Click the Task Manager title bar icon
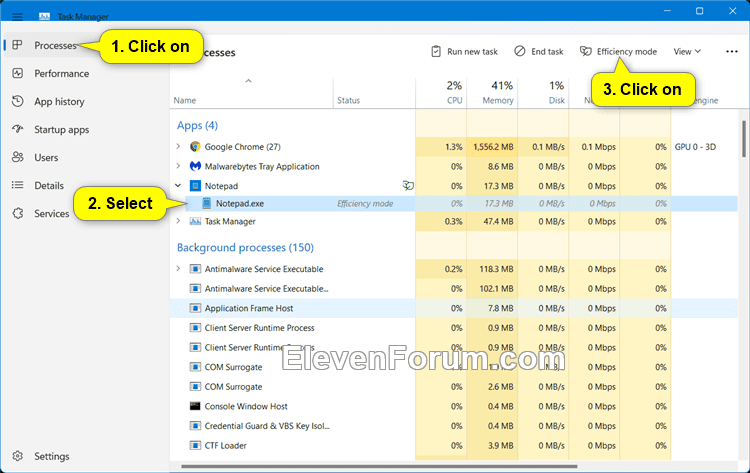 tap(44, 17)
